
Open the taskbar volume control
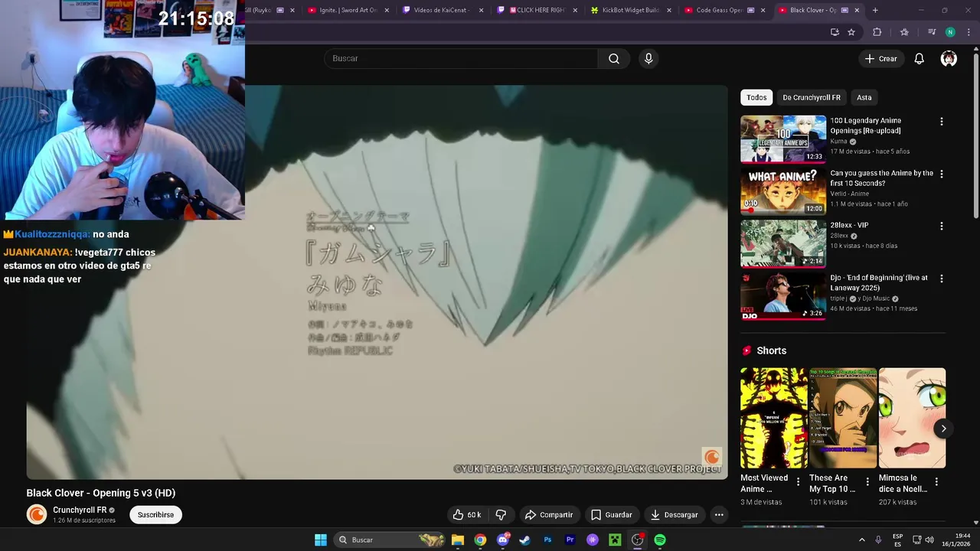(929, 540)
